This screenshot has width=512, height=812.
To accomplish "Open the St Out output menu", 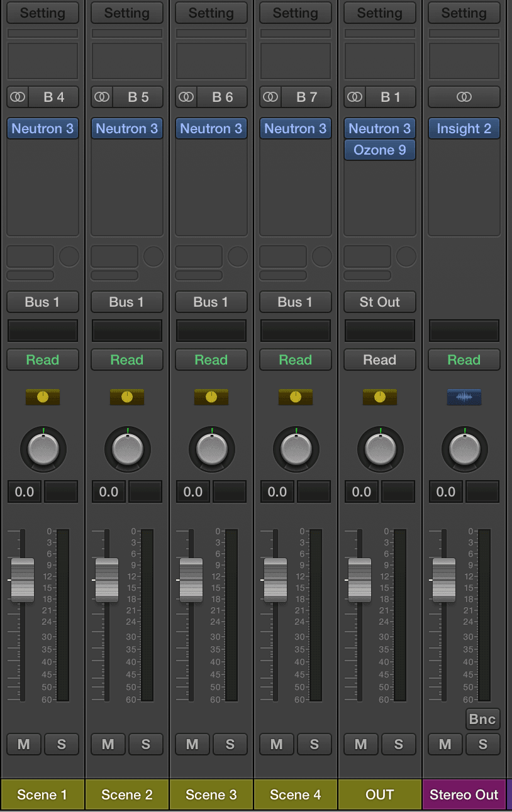I will point(380,302).
